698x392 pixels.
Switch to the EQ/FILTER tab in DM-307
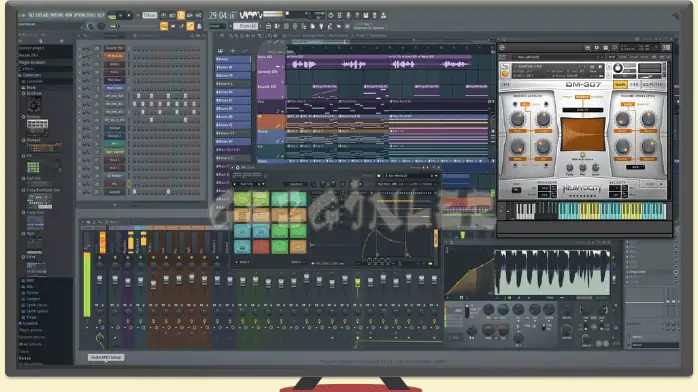click(653, 85)
